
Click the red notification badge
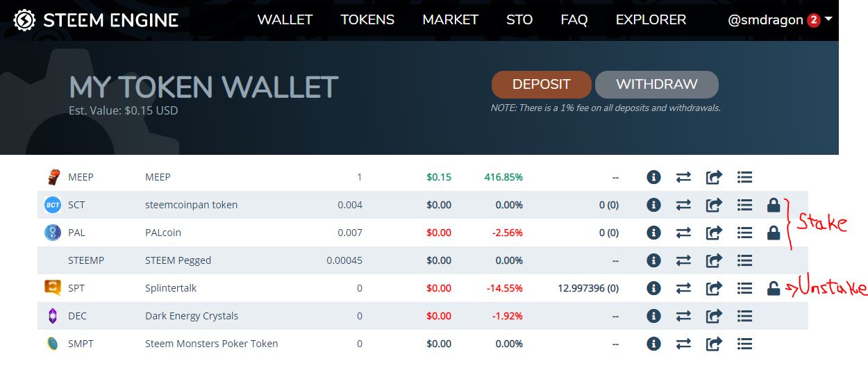click(x=814, y=21)
